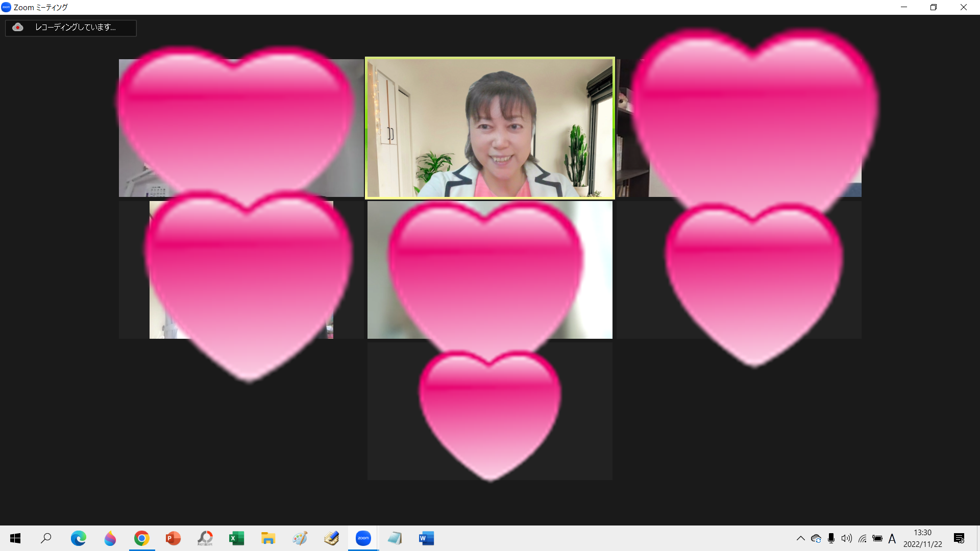Open PowerPoint taskbar icon
980x551 pixels.
tap(173, 538)
